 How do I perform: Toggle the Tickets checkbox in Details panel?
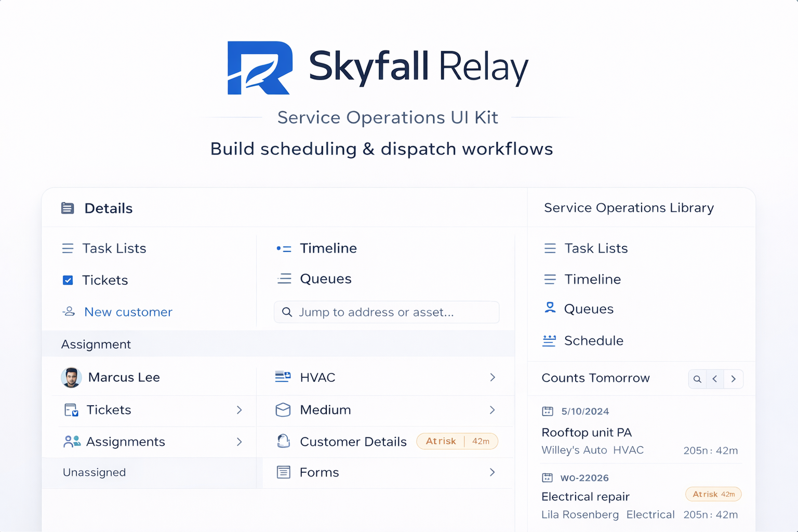click(68, 280)
